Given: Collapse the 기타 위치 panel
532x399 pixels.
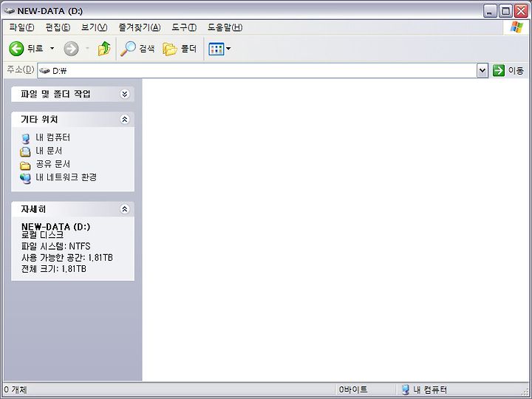Looking at the screenshot, I should point(125,120).
